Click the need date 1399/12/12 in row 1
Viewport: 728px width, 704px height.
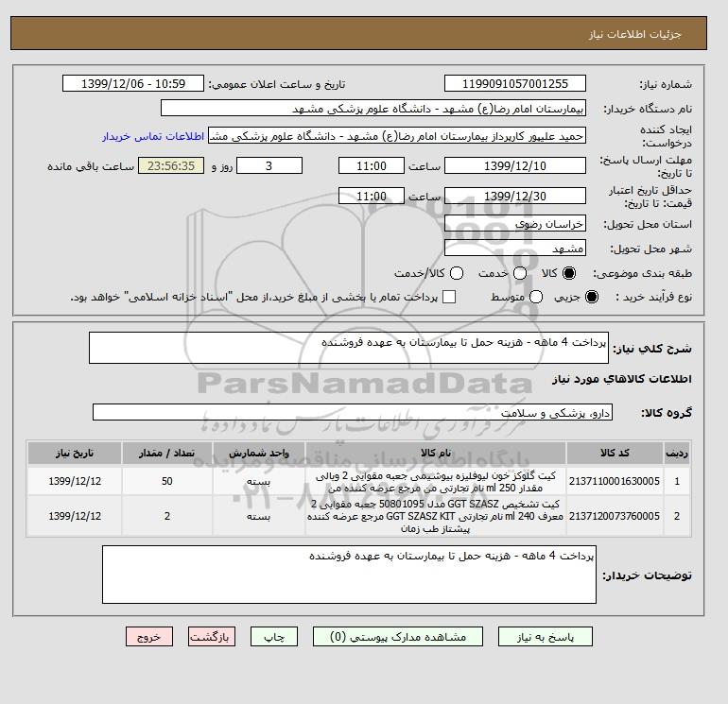coord(75,481)
